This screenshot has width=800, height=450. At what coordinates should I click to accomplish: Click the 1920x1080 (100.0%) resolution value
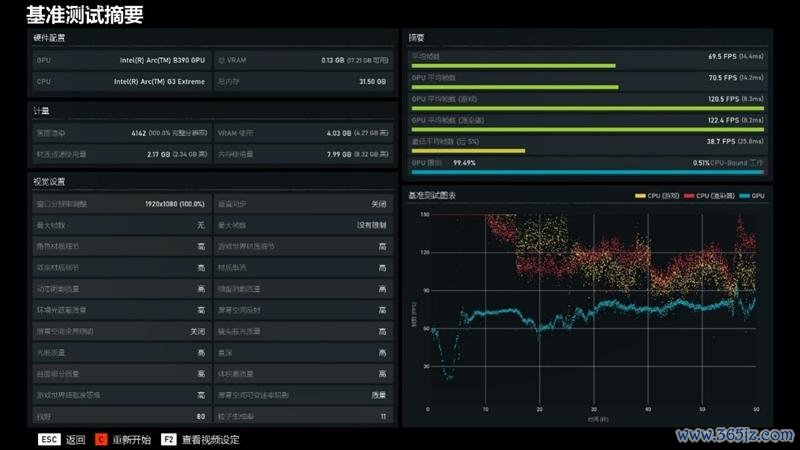pos(174,204)
